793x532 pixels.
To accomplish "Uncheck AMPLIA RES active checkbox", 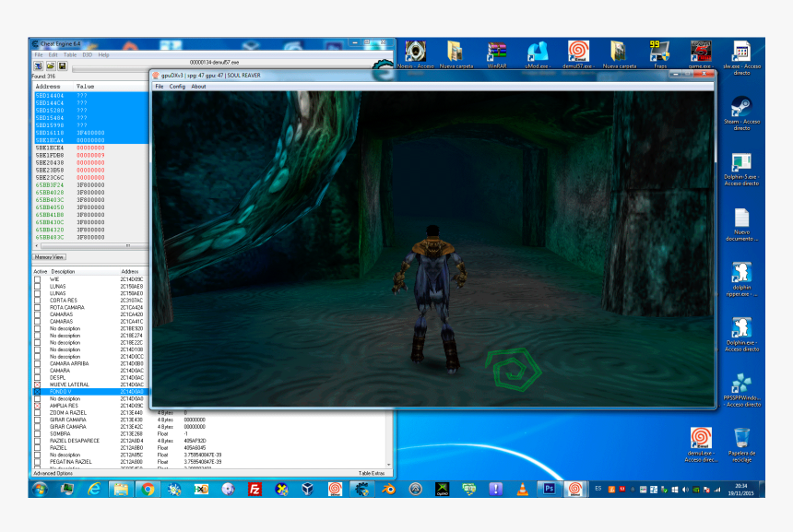I will pos(38,406).
